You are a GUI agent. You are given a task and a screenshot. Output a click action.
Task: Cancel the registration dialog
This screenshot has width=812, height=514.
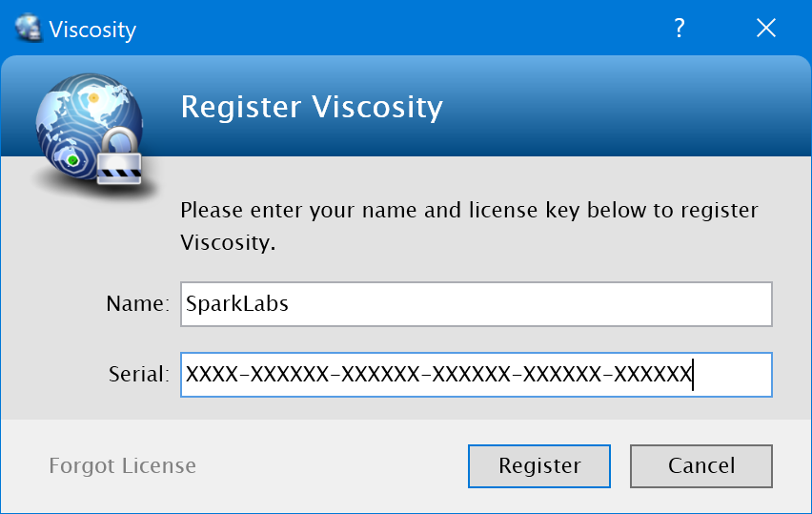pyautogui.click(x=701, y=466)
